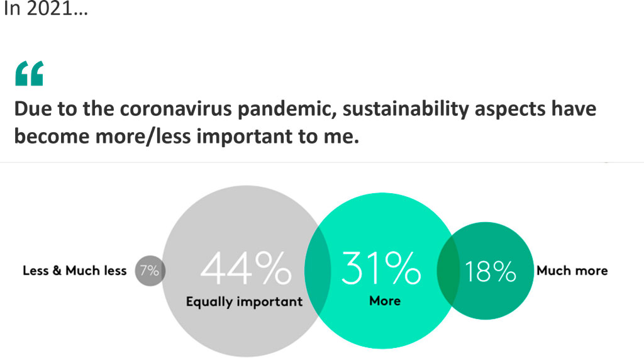
Task: Click the "In 2021…" heading text
Action: (x=45, y=11)
